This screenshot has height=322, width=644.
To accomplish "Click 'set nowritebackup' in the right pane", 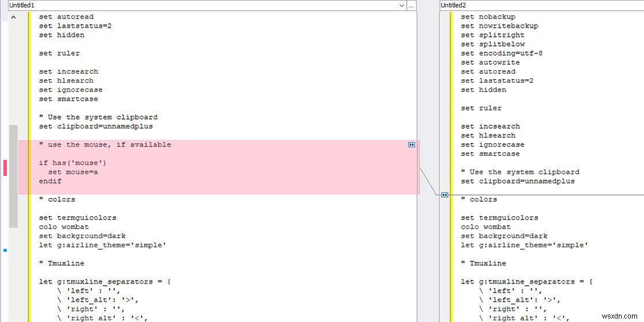I will [x=499, y=26].
